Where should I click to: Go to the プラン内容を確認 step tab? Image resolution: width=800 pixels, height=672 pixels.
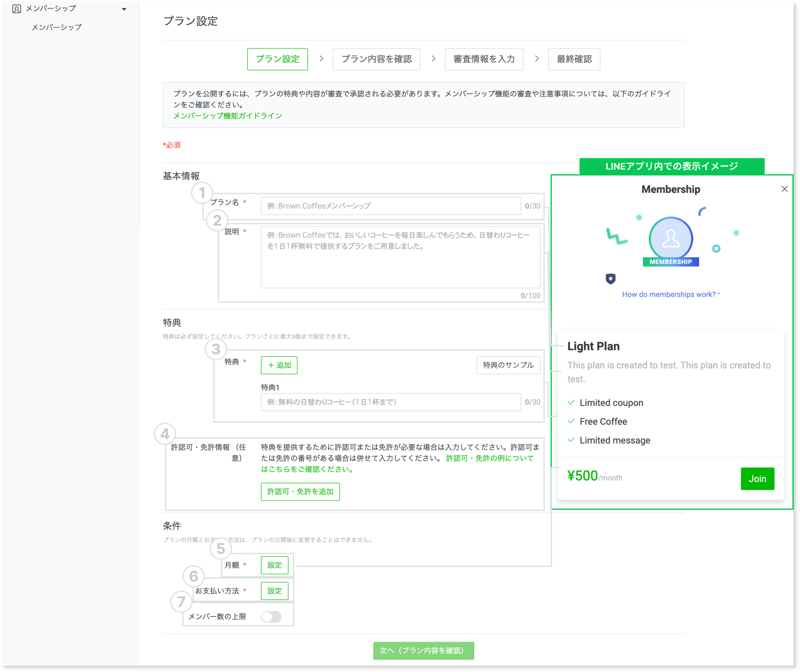tap(376, 59)
